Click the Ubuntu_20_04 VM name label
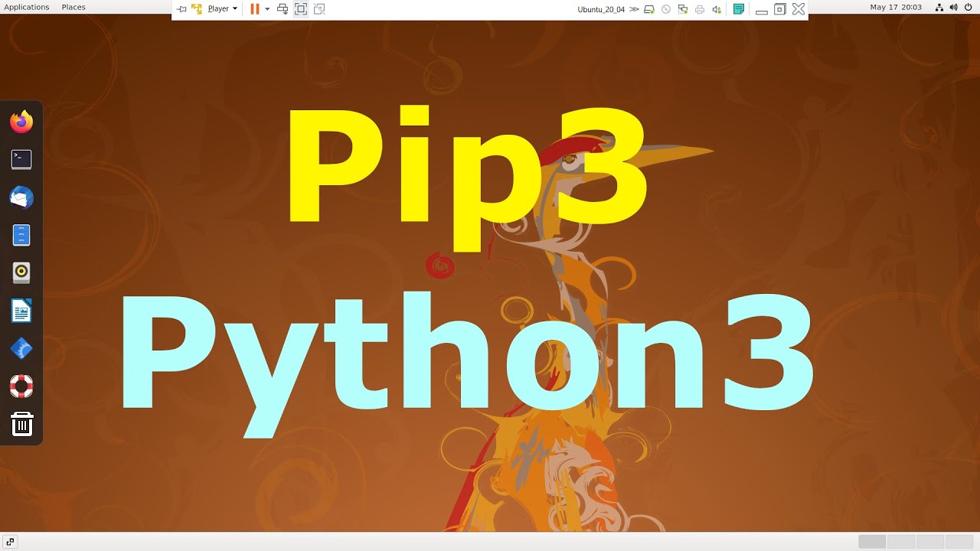Image resolution: width=980 pixels, height=551 pixels. coord(601,9)
